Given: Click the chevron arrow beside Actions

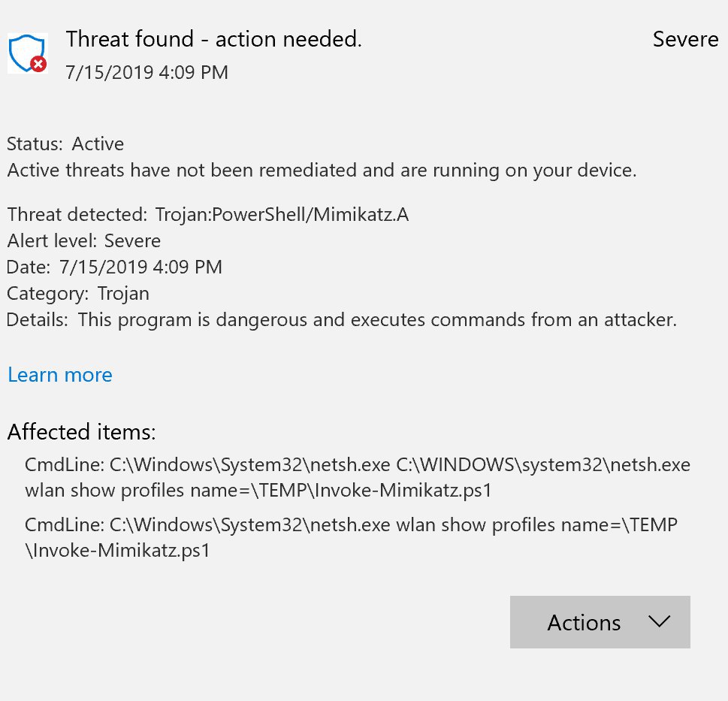Looking at the screenshot, I should pyautogui.click(x=660, y=621).
